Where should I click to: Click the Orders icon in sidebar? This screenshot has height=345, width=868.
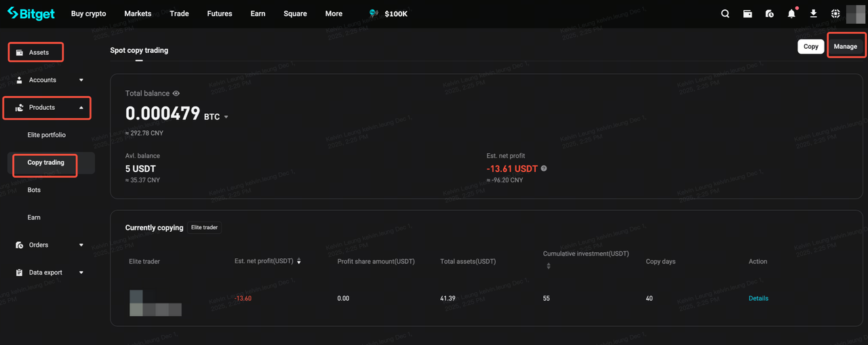tap(20, 245)
